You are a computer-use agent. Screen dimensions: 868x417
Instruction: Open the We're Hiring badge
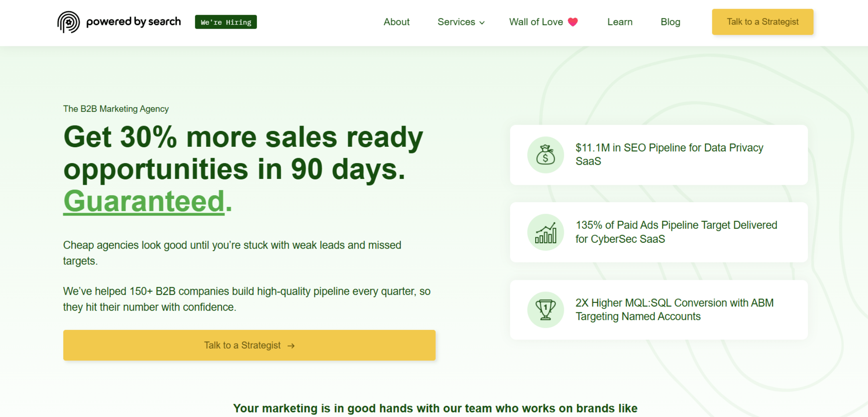pos(226,22)
